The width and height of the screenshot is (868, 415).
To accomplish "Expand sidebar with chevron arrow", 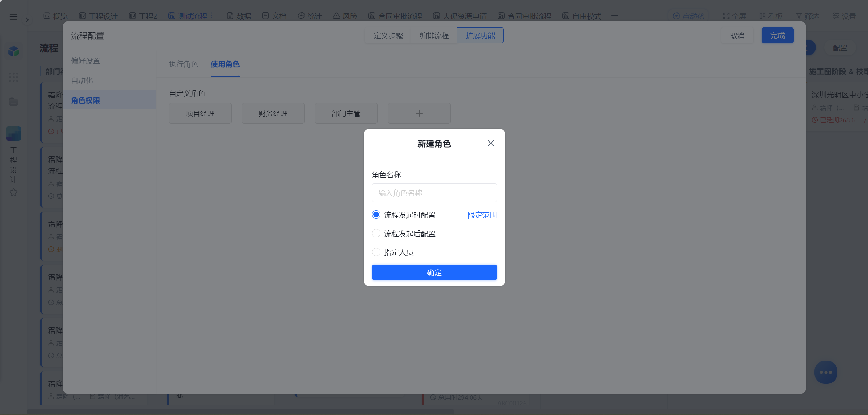I will pyautogui.click(x=27, y=20).
